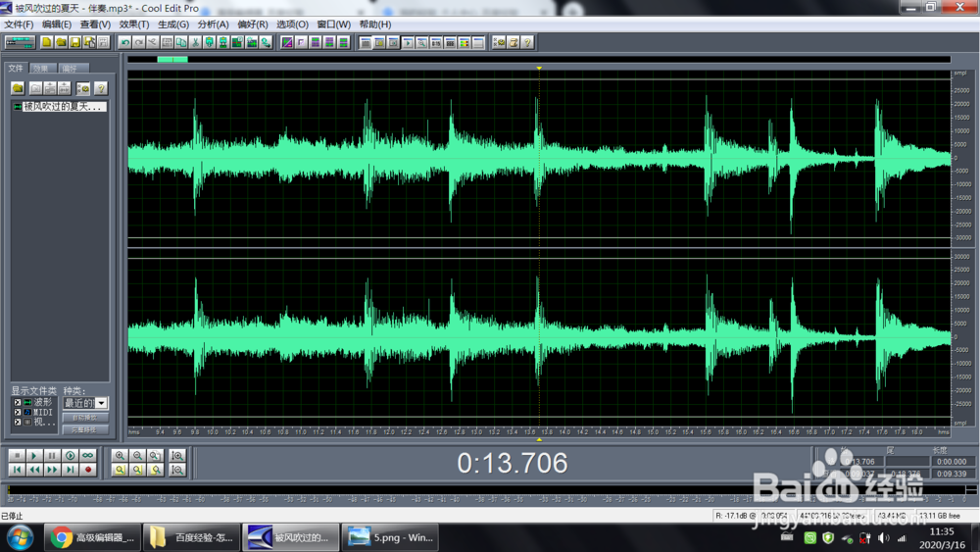Open the 窗口(W) menu

[333, 24]
